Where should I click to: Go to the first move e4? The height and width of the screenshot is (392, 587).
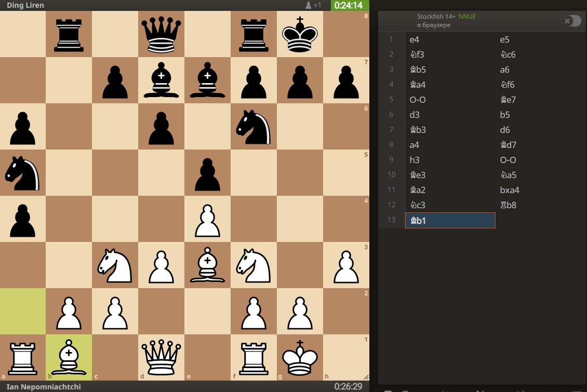point(415,39)
